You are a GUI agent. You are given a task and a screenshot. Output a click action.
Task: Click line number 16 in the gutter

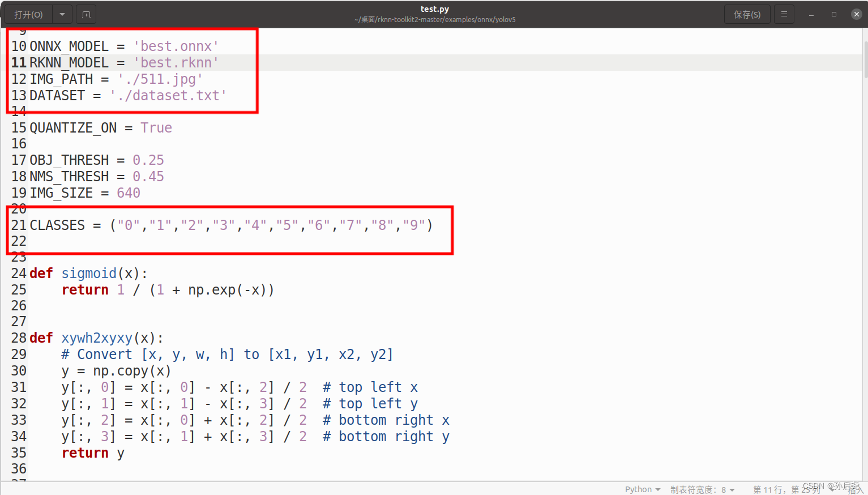(19, 143)
